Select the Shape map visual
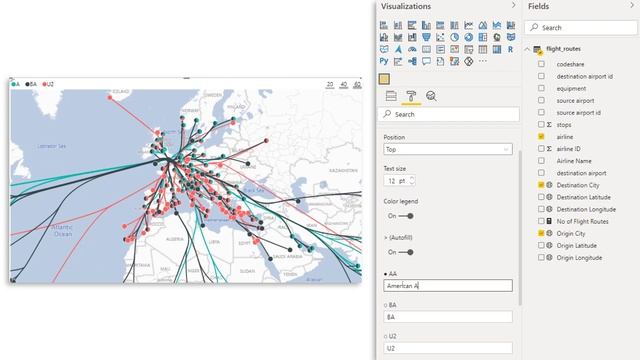640x360 pixels. [384, 49]
